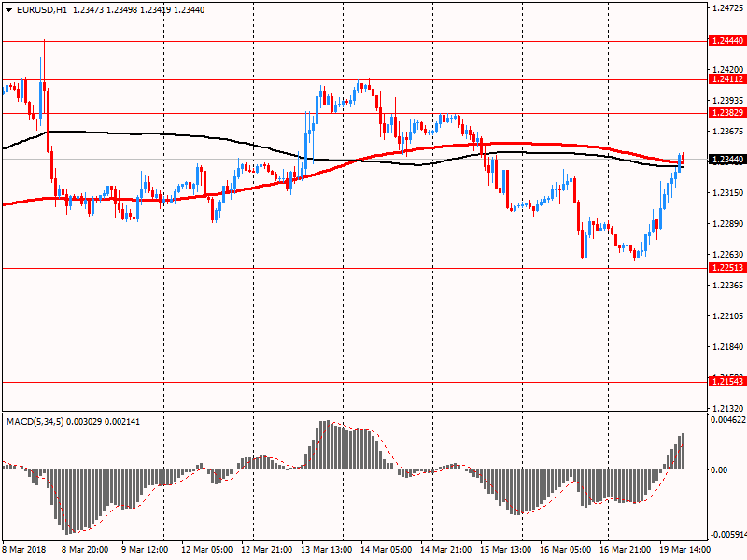Click the 1.22513 red price level label
Screen dimensions: 747x560
(x=727, y=268)
